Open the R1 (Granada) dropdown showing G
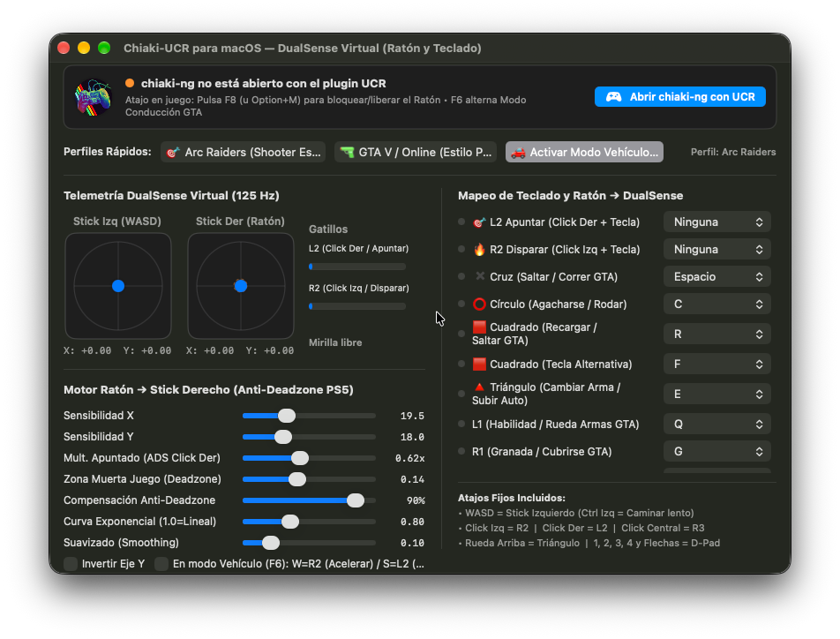The height and width of the screenshot is (639, 840). point(716,451)
